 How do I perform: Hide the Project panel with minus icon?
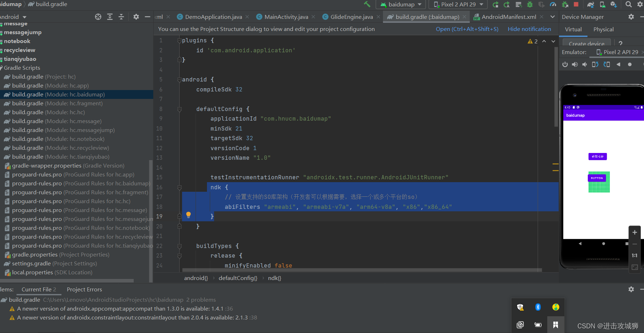(x=148, y=17)
